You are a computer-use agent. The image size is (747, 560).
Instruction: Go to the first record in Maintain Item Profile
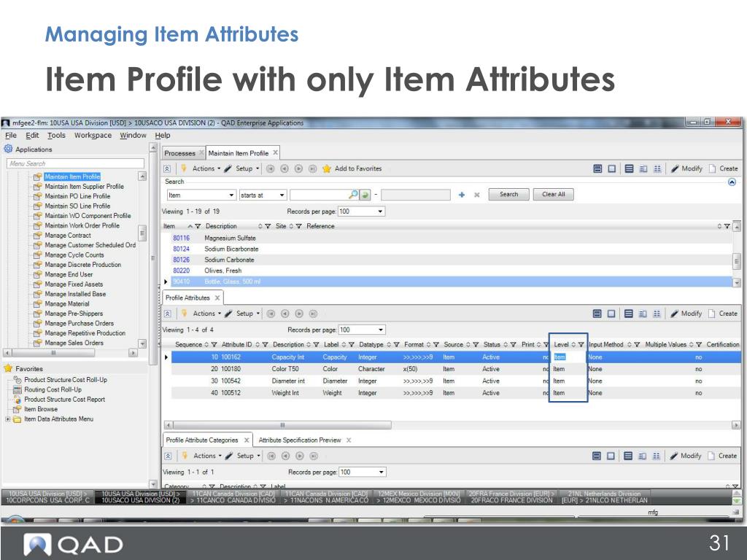point(270,168)
